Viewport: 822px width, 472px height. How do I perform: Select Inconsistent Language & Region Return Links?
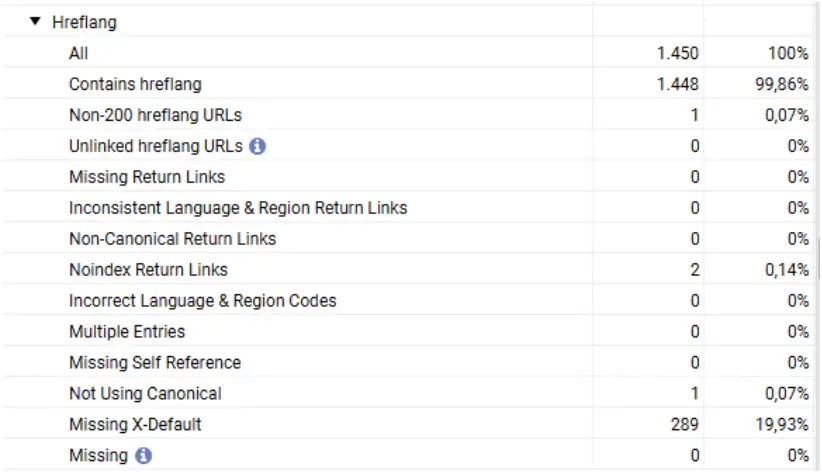click(238, 208)
